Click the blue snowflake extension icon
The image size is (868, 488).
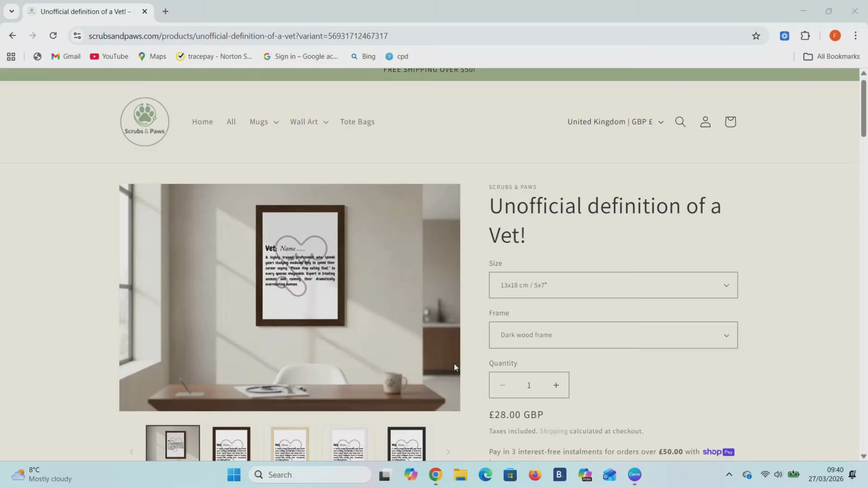(784, 36)
